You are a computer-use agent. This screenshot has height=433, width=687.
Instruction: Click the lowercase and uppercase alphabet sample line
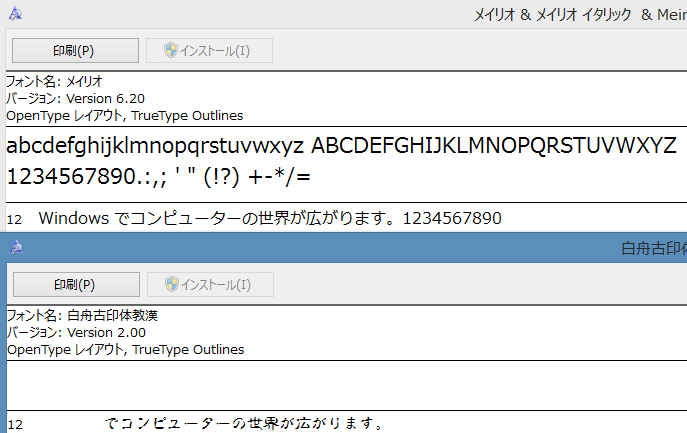pyautogui.click(x=341, y=146)
